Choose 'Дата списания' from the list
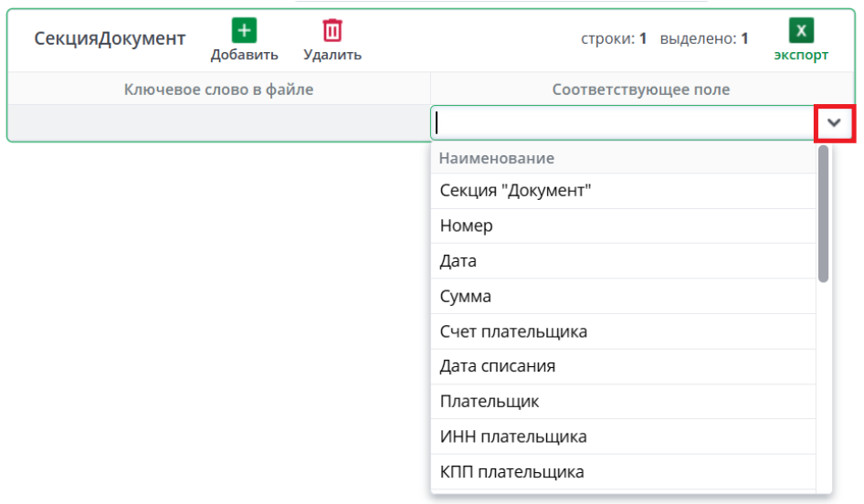 [498, 366]
